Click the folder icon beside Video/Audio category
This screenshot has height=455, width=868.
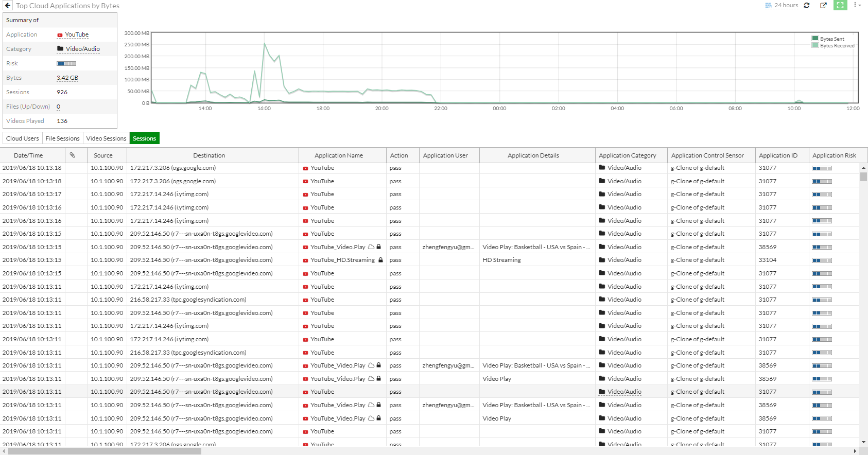click(60, 49)
